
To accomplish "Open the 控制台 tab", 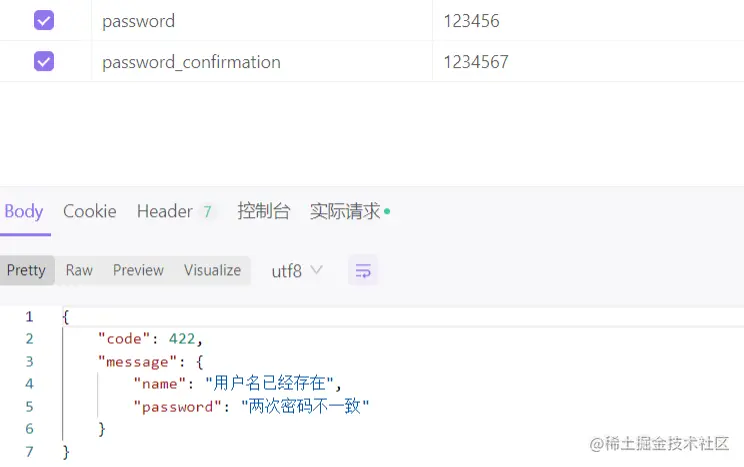I will point(263,211).
